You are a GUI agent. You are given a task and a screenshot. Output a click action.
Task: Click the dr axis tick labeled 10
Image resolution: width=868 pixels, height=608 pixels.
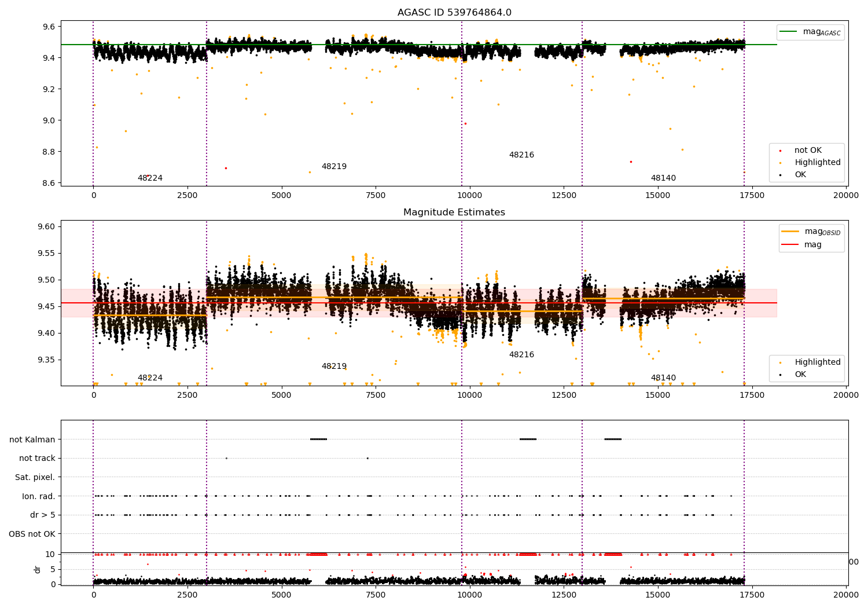point(51,555)
